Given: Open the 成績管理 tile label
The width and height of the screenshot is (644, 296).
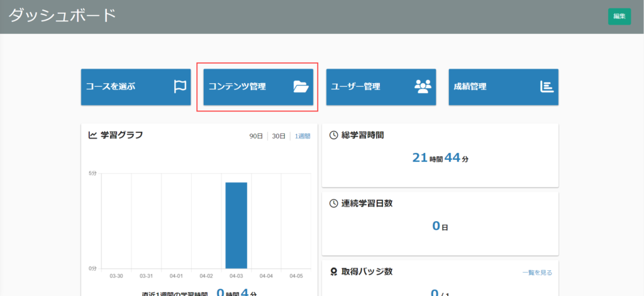Looking at the screenshot, I should tap(470, 87).
